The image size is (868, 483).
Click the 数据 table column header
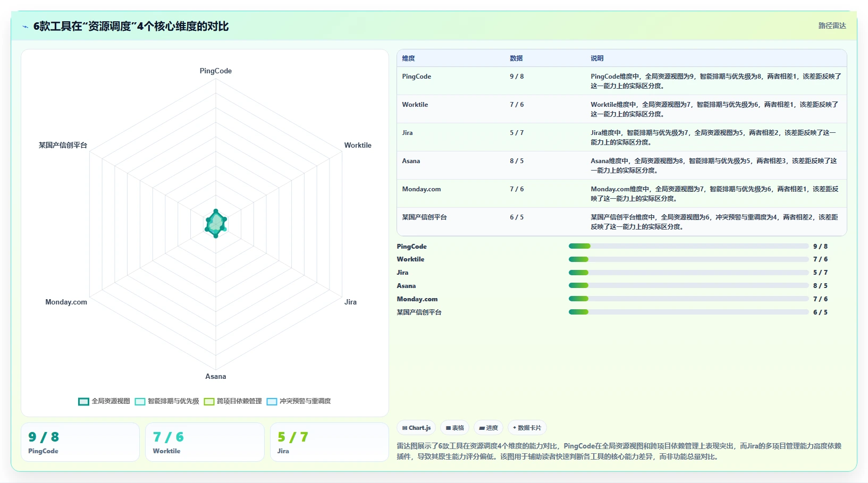coord(516,58)
